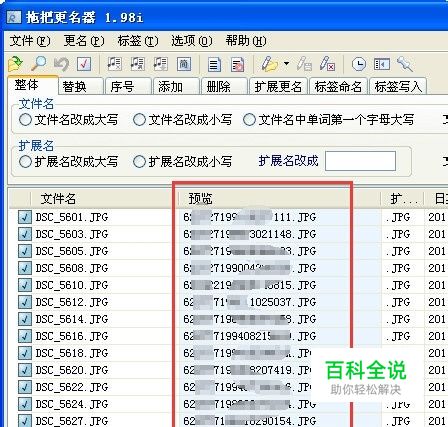
Task: Click the undo arrow toolbar icon
Action: [61, 63]
